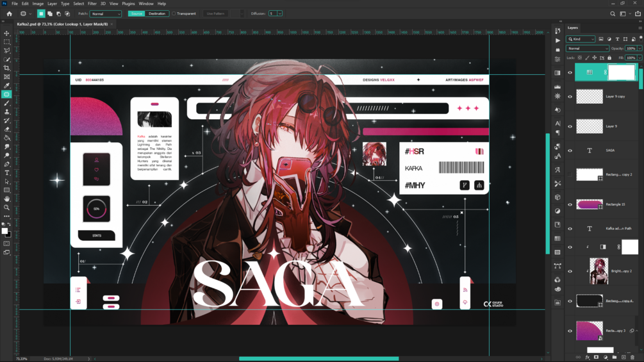Click the Delete layer trash icon
The image size is (644, 362).
click(x=632, y=358)
